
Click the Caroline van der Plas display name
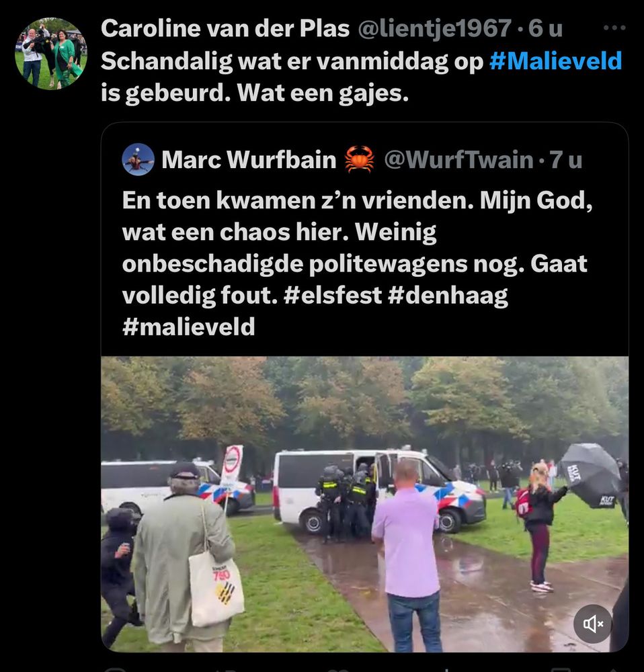[x=225, y=29]
